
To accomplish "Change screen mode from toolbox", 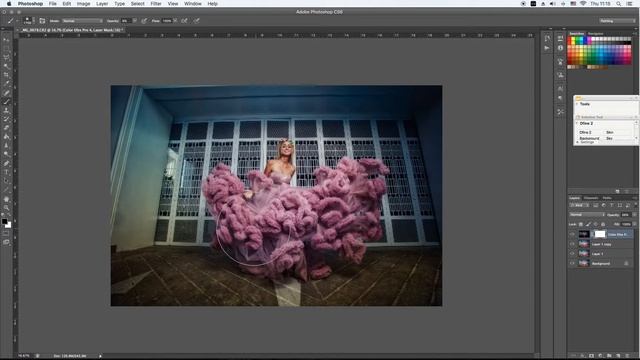I will (x=6, y=242).
